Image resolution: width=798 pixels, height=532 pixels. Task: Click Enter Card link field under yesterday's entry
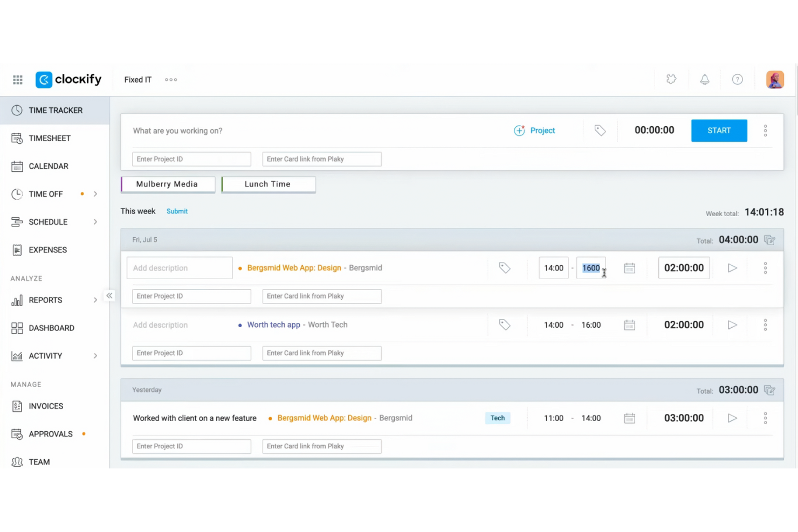pos(322,446)
